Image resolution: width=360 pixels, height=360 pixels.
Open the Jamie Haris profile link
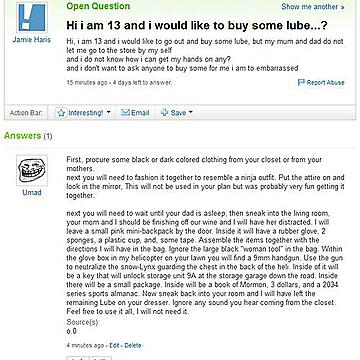[32, 40]
